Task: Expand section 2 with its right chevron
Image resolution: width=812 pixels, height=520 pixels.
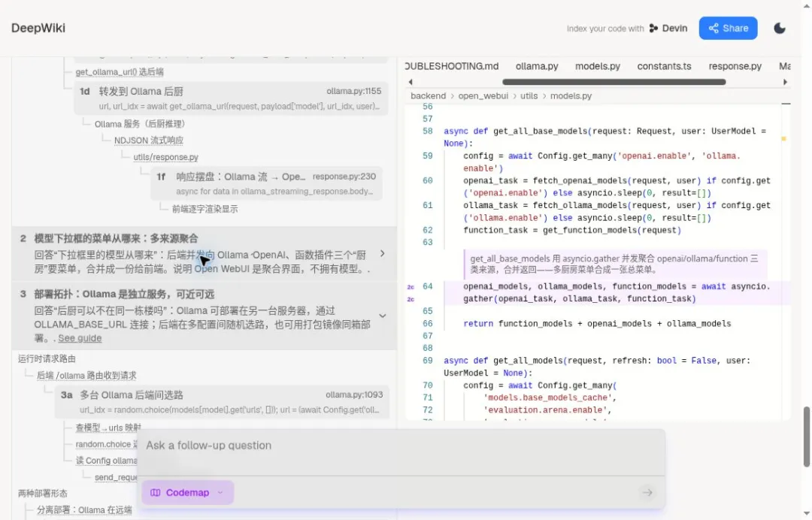Action: (382, 253)
